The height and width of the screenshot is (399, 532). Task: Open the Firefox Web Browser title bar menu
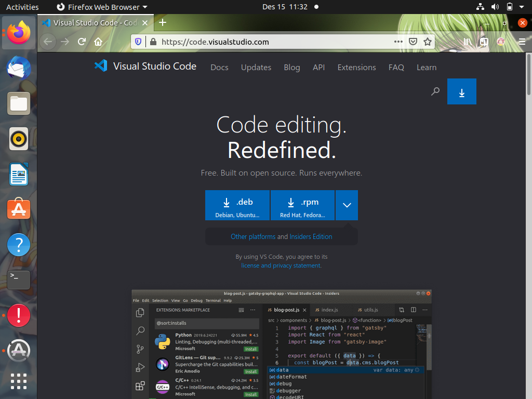[x=102, y=7]
